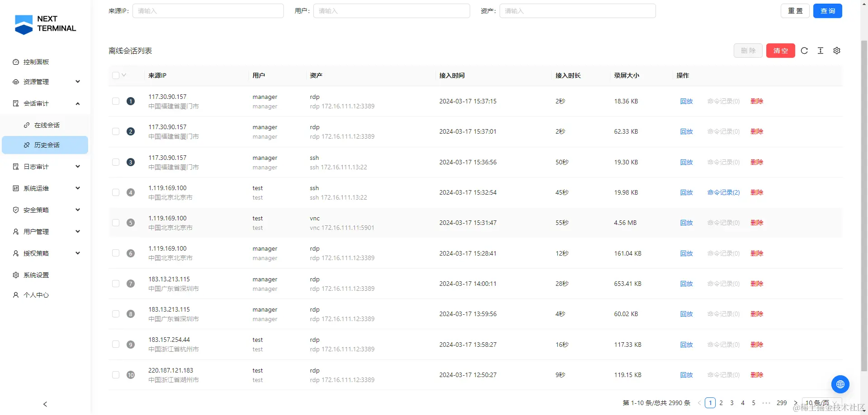The image size is (868, 415).
Task: Expand the 授权策略 submenu arrow
Action: pyautogui.click(x=78, y=253)
